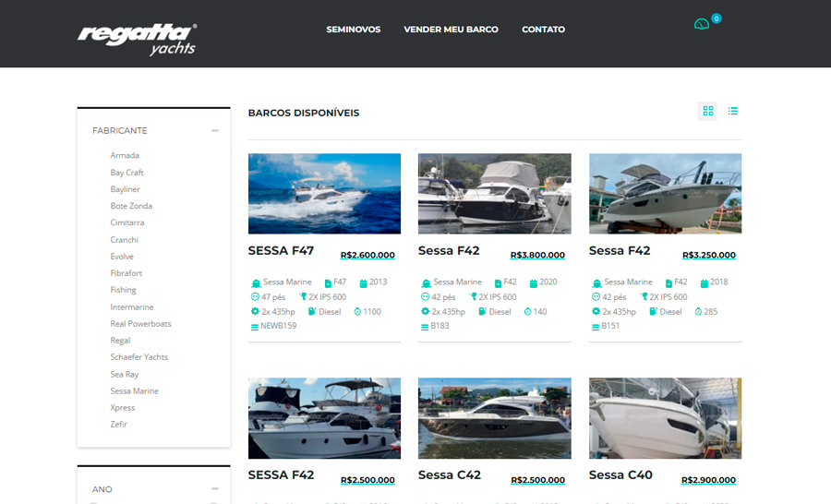
Task: Filter by manufacturer Fishing
Action: pyautogui.click(x=123, y=290)
